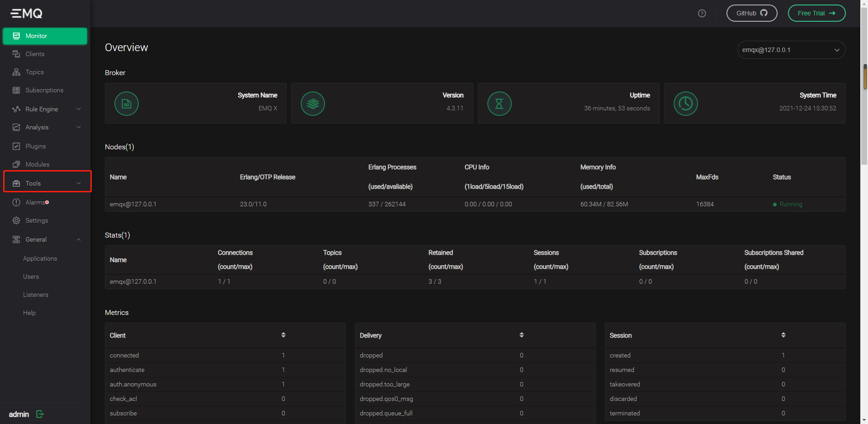Click the Version layers icon
868x424 pixels.
[313, 104]
